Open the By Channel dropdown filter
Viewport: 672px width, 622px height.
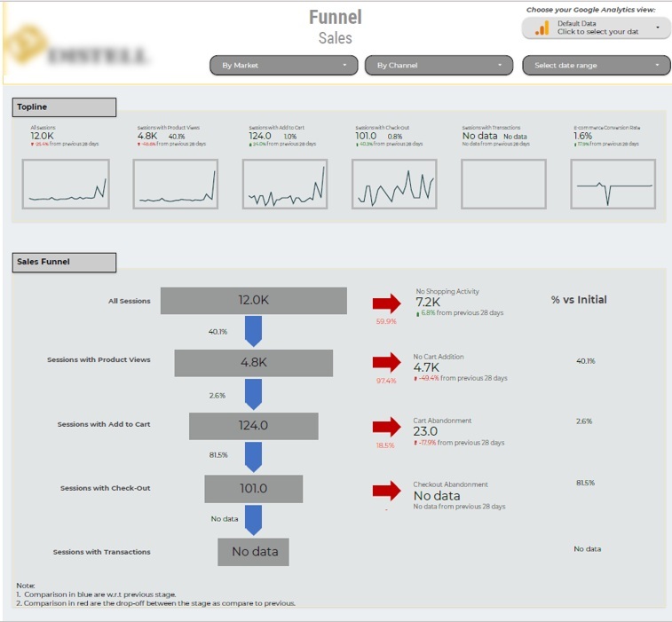tap(439, 65)
